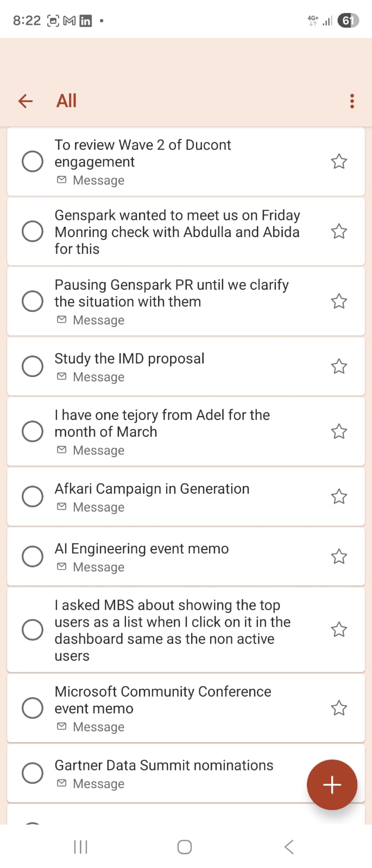Complete the Afkari Campaign in Generation task

pyautogui.click(x=33, y=496)
